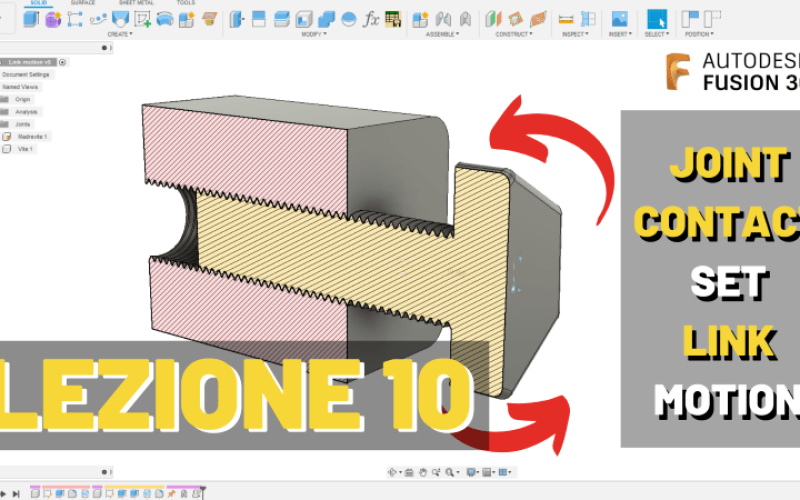This screenshot has width=800, height=500.
Task: Click the first Position group icon
Action: click(x=690, y=19)
